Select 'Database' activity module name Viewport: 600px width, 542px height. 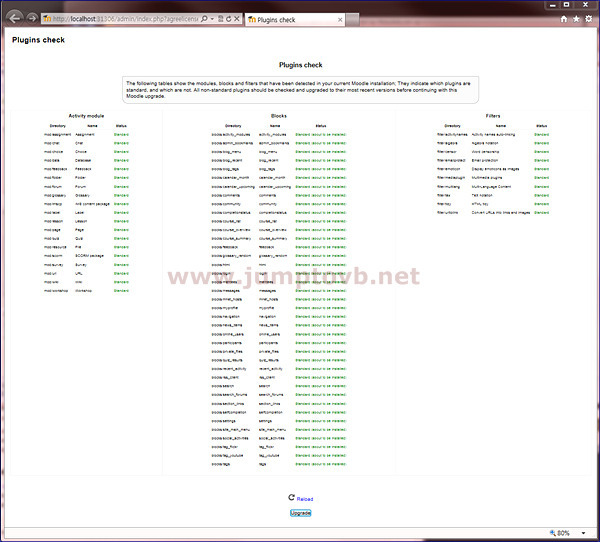[x=83, y=160]
